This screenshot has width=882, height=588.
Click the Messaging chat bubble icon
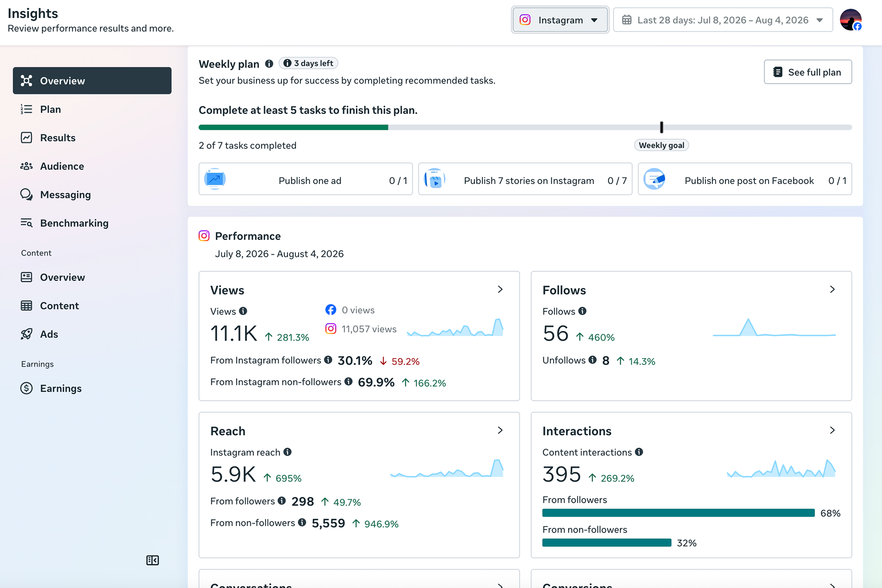click(27, 195)
